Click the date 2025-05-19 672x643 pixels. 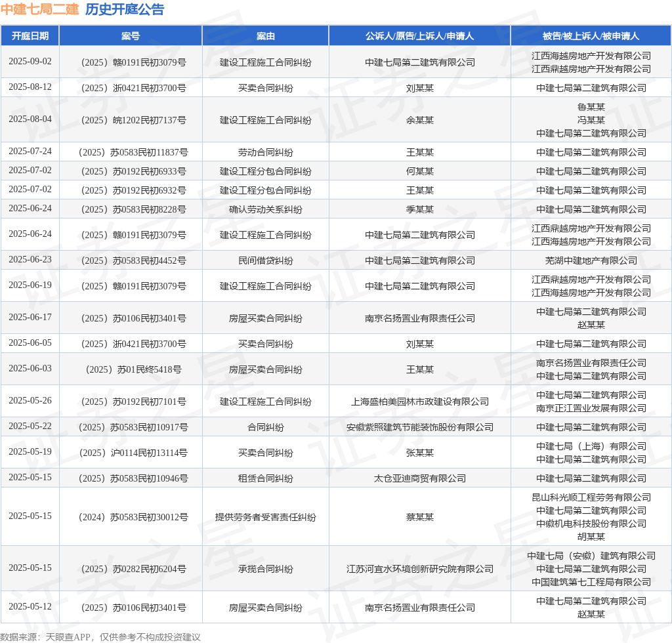click(30, 452)
